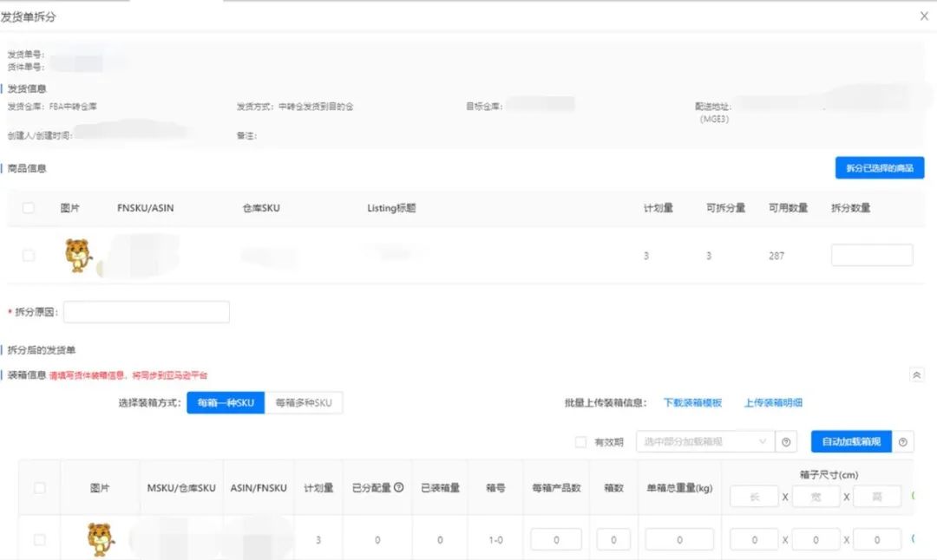Image resolution: width=937 pixels, height=560 pixels.
Task: Enable the 有效期 checkbox
Action: pos(580,441)
